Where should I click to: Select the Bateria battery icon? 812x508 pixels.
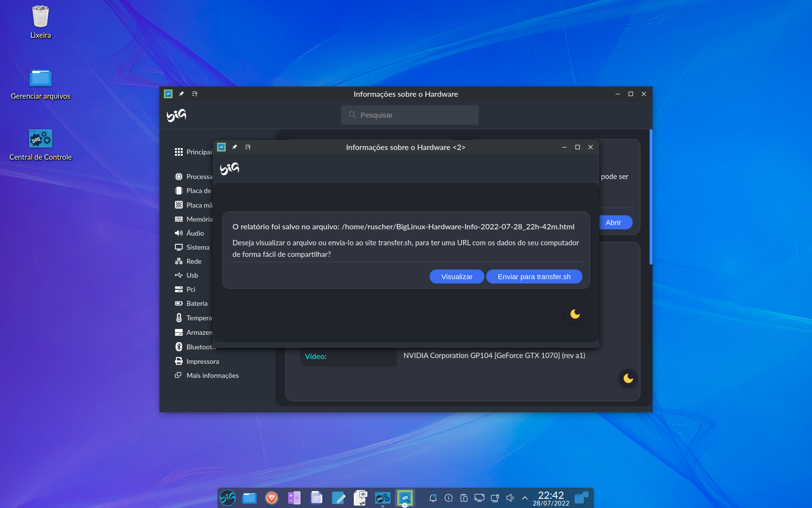pyautogui.click(x=179, y=303)
